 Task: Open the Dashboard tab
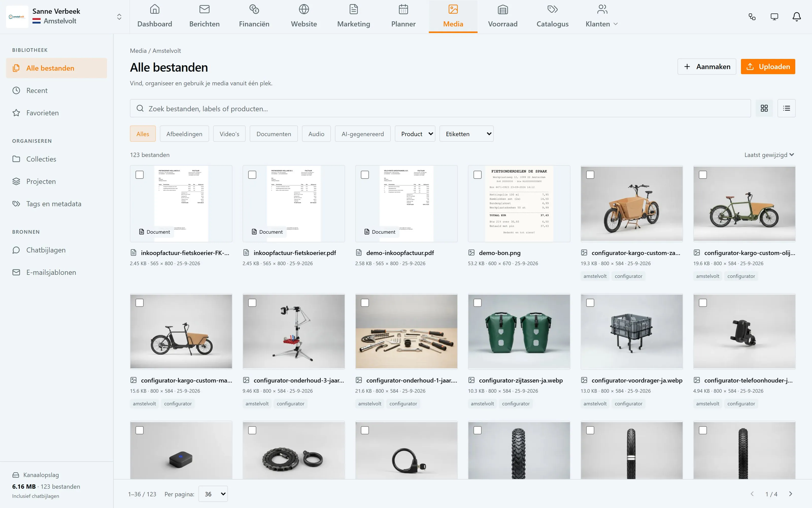point(155,17)
